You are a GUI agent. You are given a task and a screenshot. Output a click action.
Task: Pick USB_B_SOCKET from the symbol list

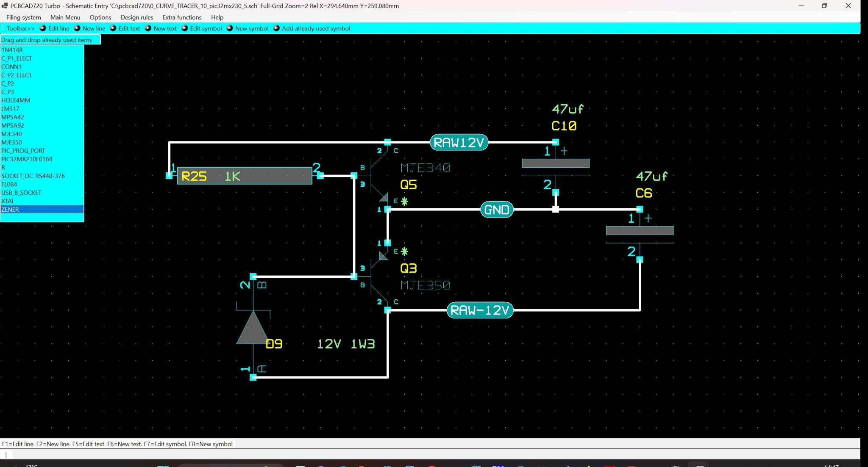pos(42,193)
